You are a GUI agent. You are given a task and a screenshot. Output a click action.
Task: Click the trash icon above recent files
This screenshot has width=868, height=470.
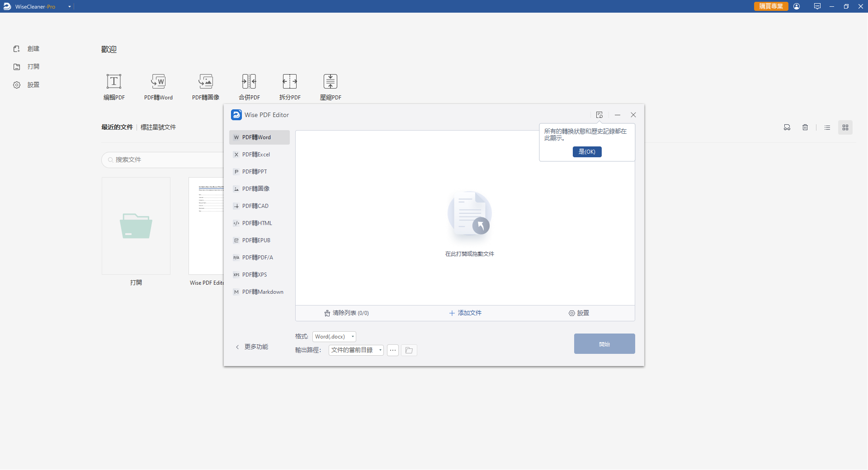(805, 127)
